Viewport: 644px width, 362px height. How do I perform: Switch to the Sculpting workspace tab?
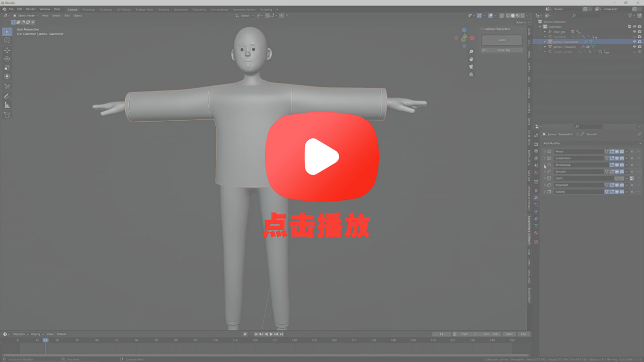106,9
